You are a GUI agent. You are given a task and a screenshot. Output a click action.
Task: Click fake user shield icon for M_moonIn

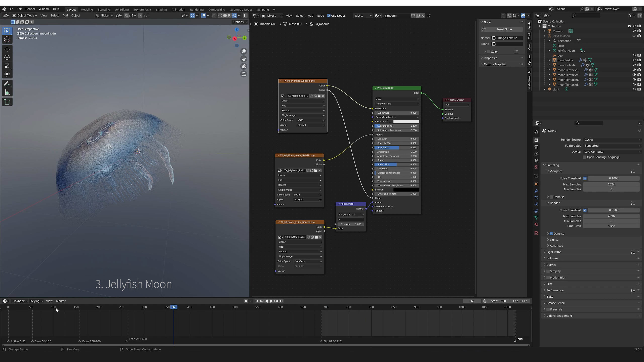pos(413,16)
